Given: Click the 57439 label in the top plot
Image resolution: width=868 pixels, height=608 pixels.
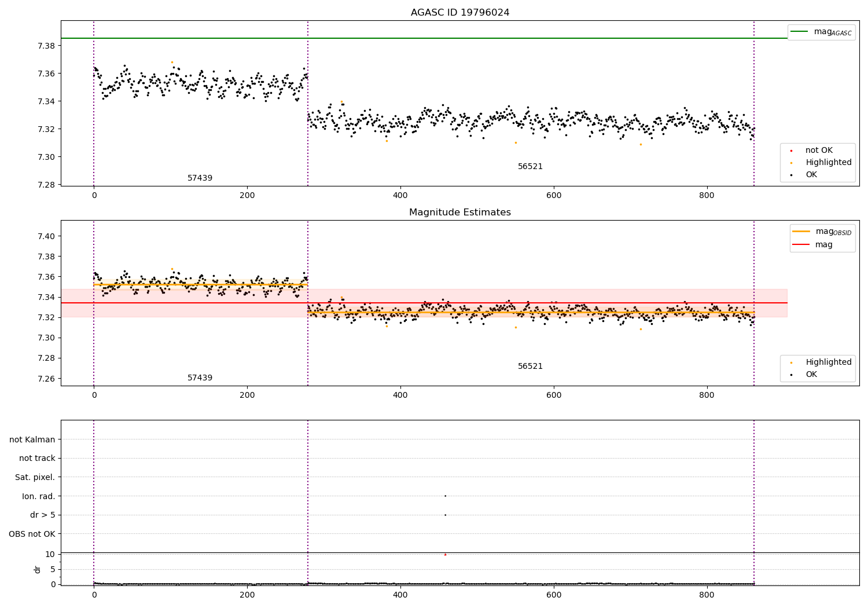Looking at the screenshot, I should [x=200, y=178].
